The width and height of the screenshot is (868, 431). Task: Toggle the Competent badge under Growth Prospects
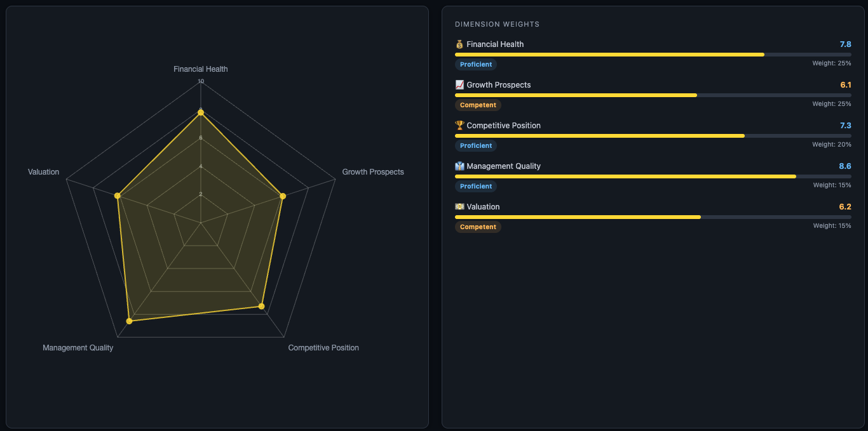[478, 105]
